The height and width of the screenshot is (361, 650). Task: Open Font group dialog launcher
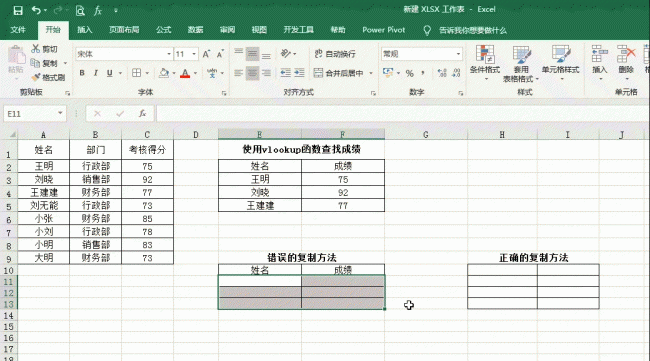[224, 93]
